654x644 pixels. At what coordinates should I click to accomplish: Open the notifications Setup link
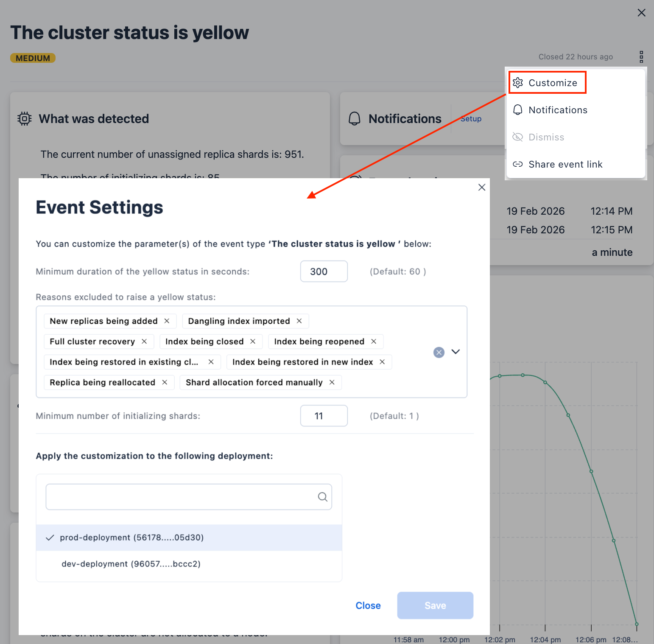pyautogui.click(x=470, y=119)
